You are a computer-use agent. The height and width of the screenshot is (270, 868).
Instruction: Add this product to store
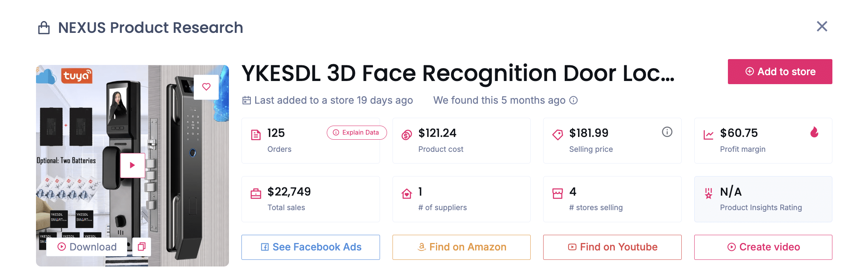tap(780, 72)
